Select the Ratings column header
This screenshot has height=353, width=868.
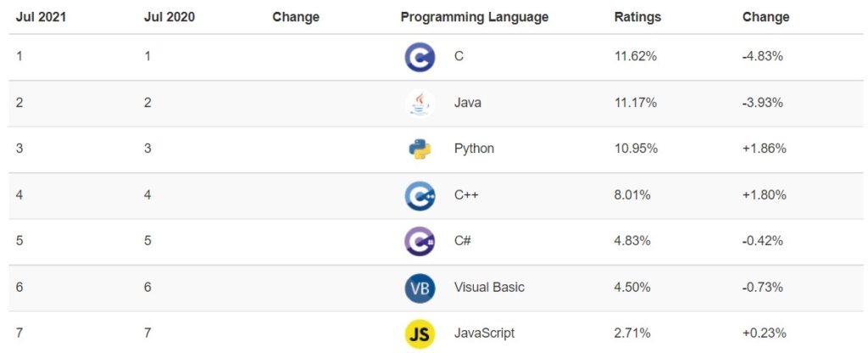(637, 17)
